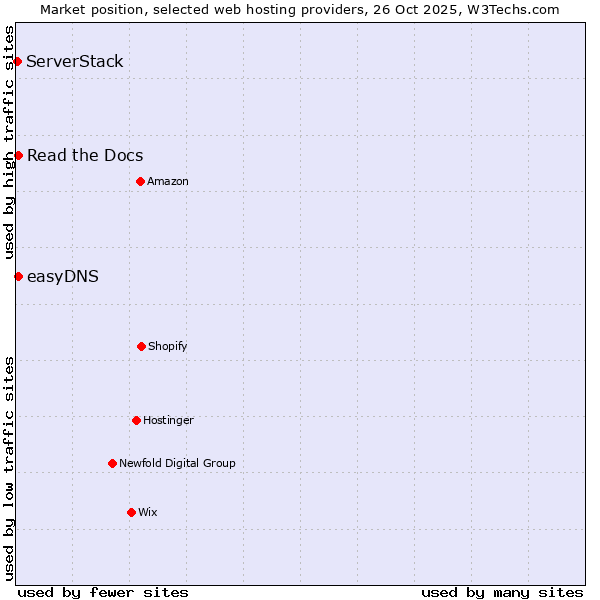Image resolution: width=600 pixels, height=600 pixels.
Task: Select the easyDNS text label
Action: tap(63, 277)
